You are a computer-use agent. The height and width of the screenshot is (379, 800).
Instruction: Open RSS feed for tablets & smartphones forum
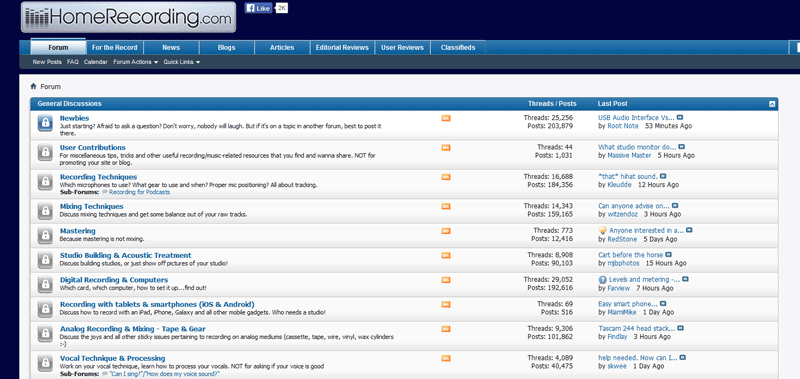coord(446,305)
